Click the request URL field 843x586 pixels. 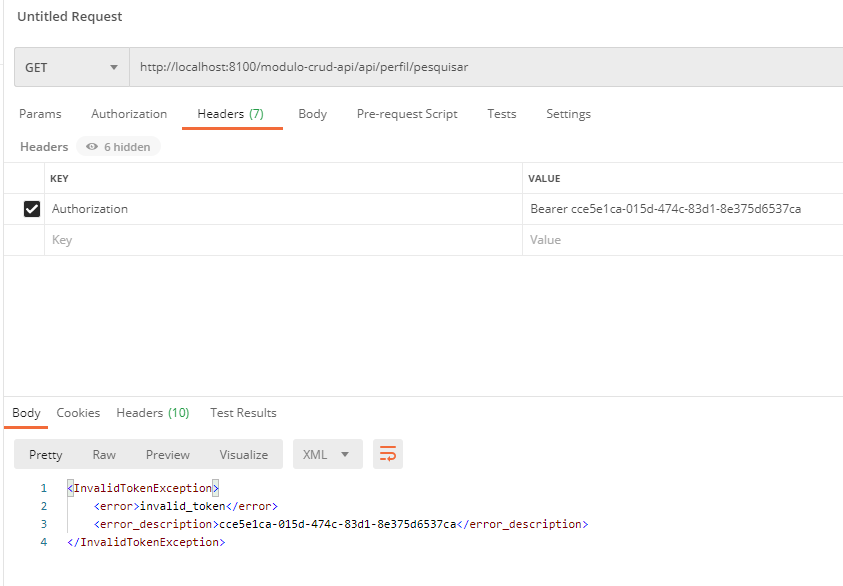(486, 67)
